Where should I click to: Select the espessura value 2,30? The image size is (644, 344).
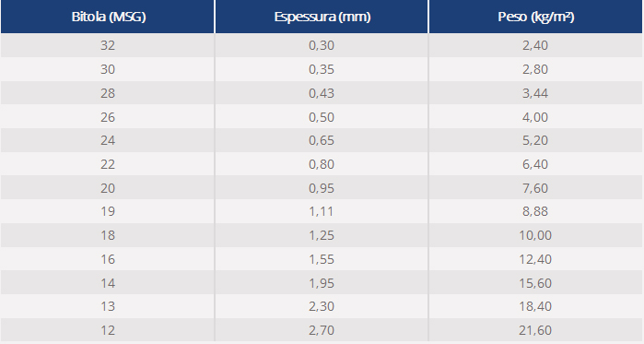pos(322,306)
